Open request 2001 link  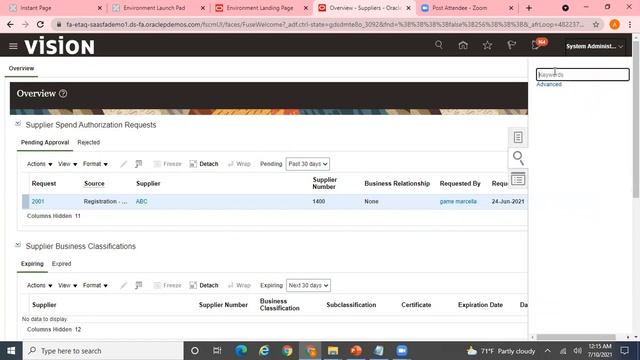38,202
